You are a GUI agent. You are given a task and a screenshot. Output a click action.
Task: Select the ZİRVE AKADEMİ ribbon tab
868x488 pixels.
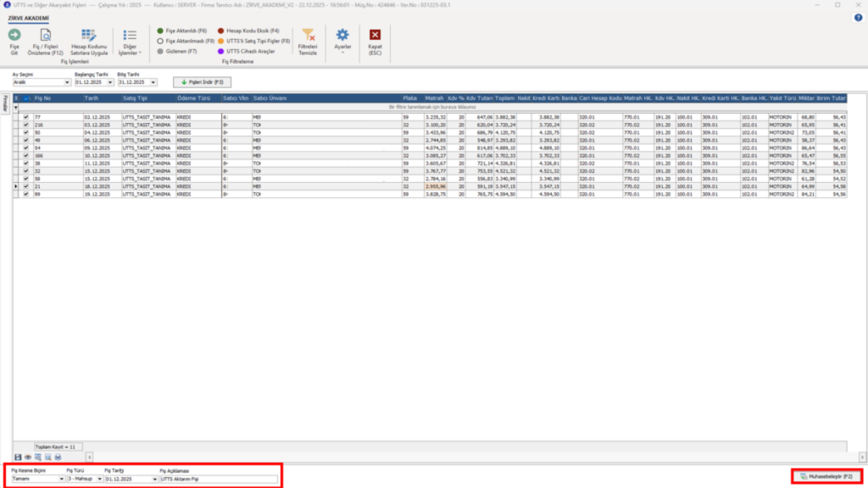[28, 19]
